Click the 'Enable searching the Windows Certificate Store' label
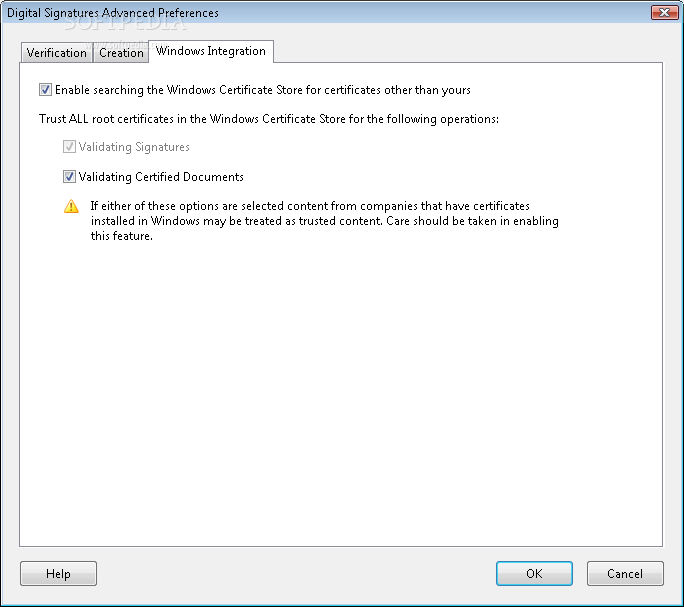684x607 pixels. click(263, 90)
